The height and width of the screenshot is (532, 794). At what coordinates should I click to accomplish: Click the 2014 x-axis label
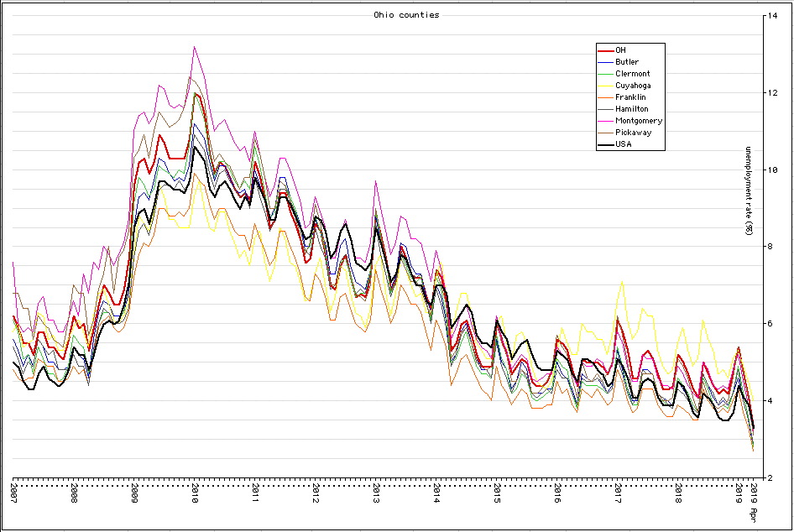tap(436, 493)
